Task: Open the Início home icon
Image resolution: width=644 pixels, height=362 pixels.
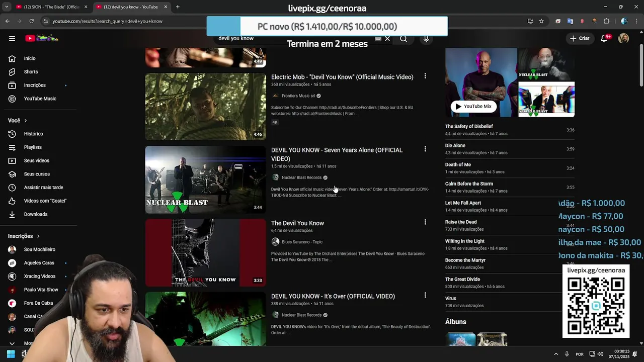Action: pyautogui.click(x=12, y=58)
